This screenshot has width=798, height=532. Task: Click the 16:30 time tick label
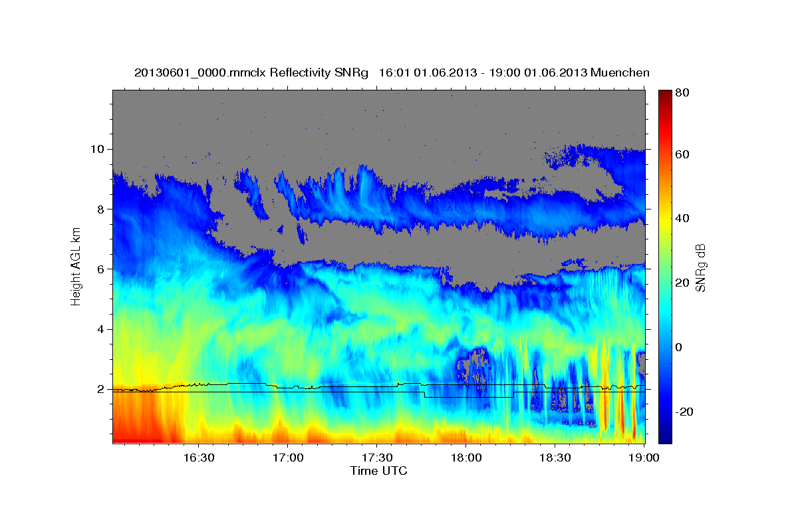pos(198,458)
